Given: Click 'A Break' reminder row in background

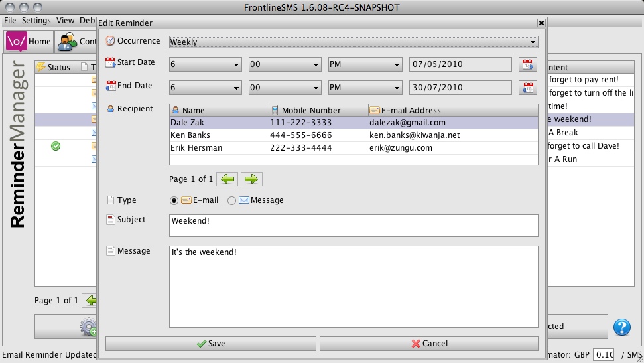Looking at the screenshot, I should tap(590, 133).
